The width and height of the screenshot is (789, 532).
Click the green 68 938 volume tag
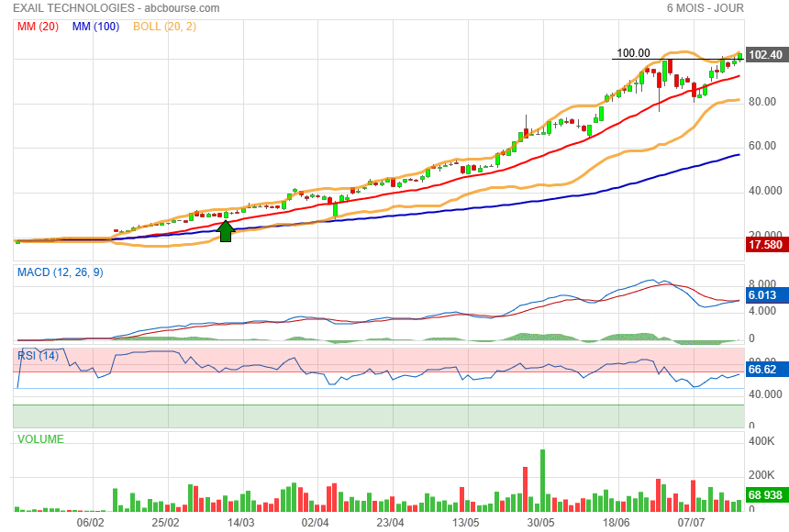tap(766, 495)
